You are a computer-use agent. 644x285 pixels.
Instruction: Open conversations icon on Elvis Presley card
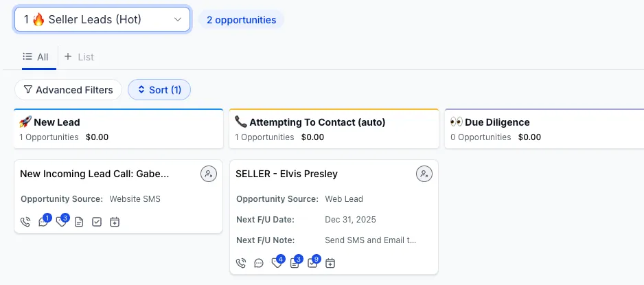(x=259, y=263)
